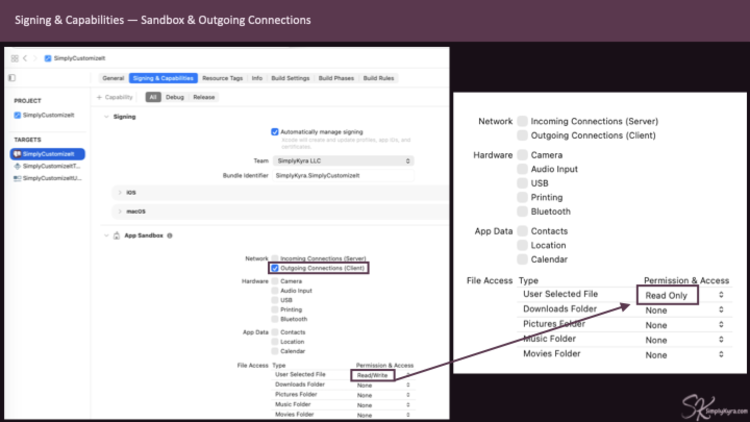750x422 pixels.
Task: Open Music Folder permission dropdown, left window
Action: (383, 405)
